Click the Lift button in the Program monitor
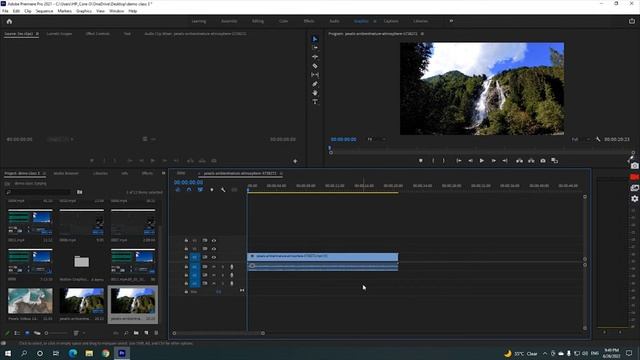Viewport: 640px width, 360px height. point(519,161)
